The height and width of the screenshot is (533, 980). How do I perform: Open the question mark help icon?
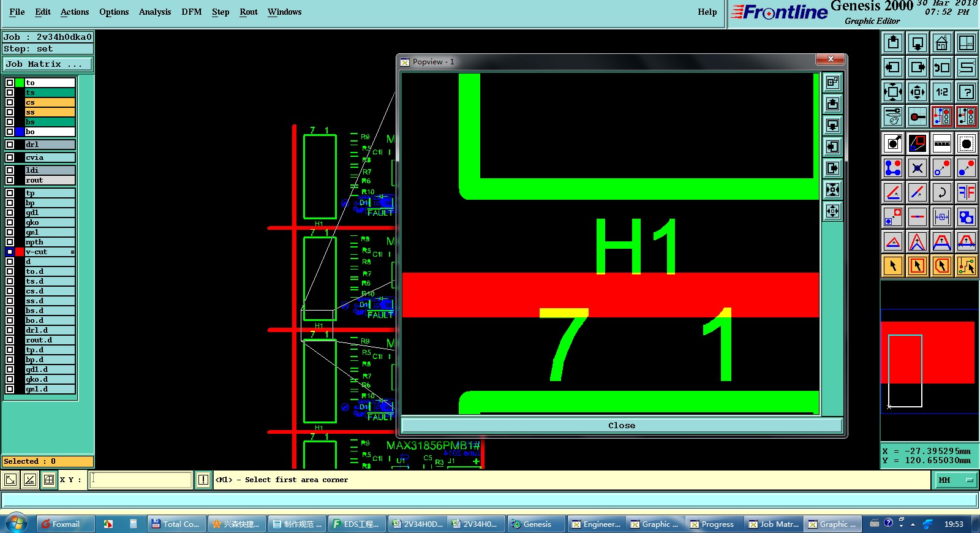click(967, 92)
